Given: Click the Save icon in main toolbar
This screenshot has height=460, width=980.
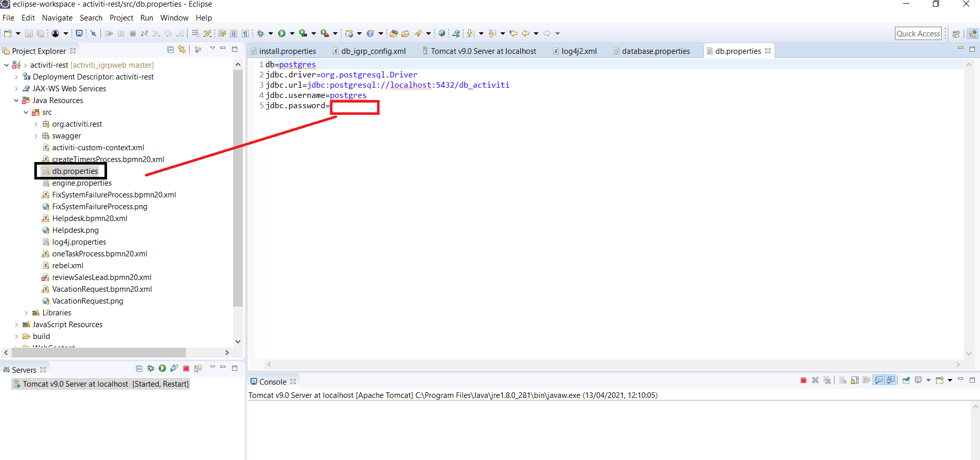Looking at the screenshot, I should [29, 34].
